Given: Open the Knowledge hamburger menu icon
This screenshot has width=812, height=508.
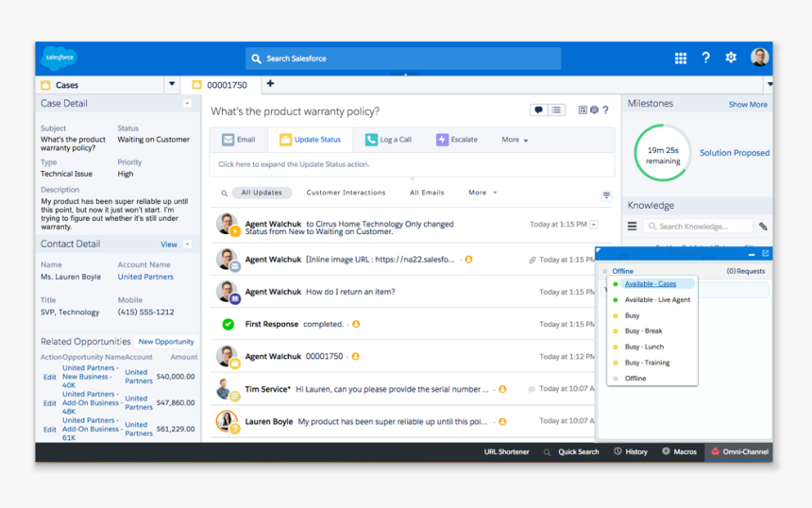Looking at the screenshot, I should coord(633,227).
